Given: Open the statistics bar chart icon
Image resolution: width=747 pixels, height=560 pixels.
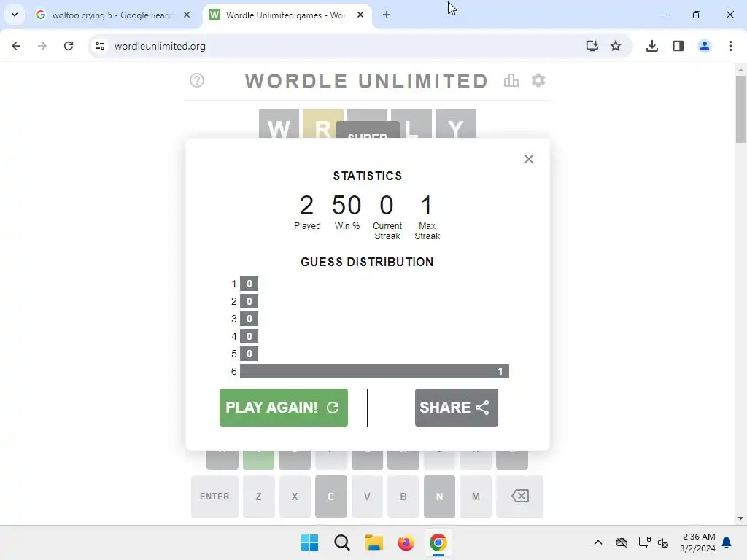Looking at the screenshot, I should click(511, 80).
